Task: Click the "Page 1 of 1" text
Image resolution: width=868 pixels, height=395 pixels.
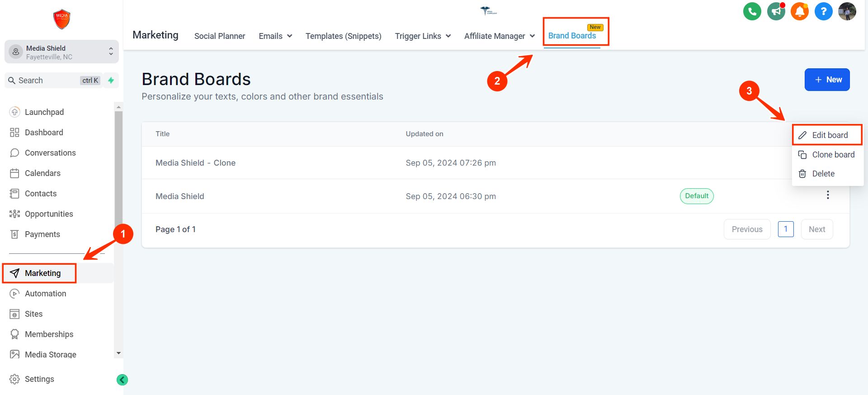Action: pos(175,229)
